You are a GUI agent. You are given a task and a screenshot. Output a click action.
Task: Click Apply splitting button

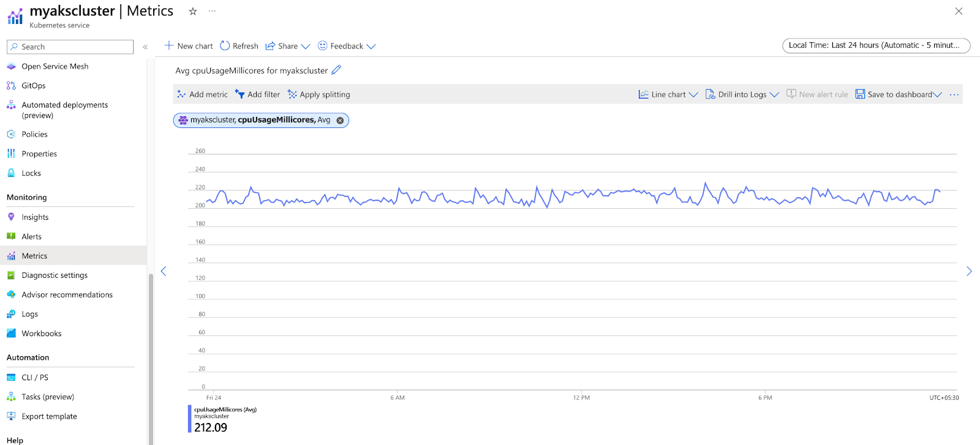point(318,95)
